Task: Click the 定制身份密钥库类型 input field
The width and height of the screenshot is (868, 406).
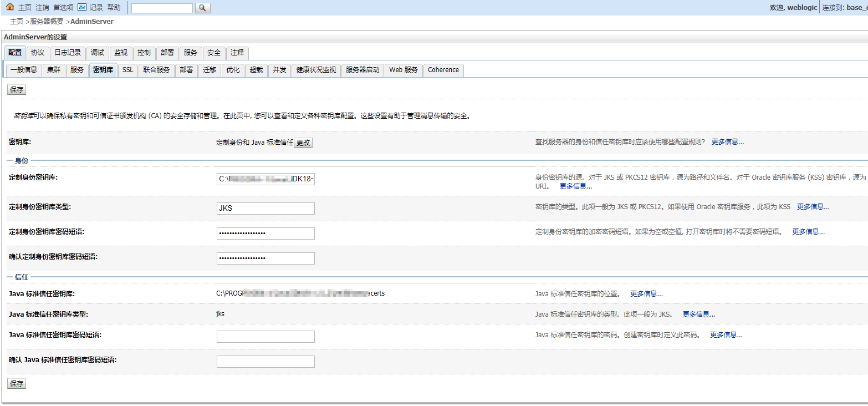Action: (265, 208)
